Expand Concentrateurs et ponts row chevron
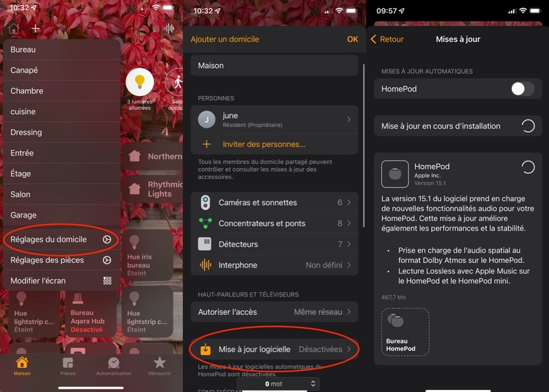Image resolution: width=549 pixels, height=392 pixels. coord(349,223)
